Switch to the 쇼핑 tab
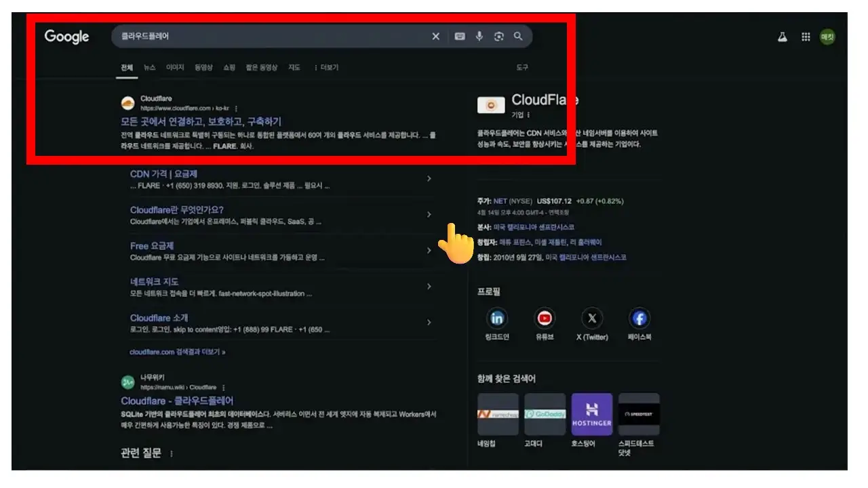This screenshot has width=868, height=488. click(229, 68)
